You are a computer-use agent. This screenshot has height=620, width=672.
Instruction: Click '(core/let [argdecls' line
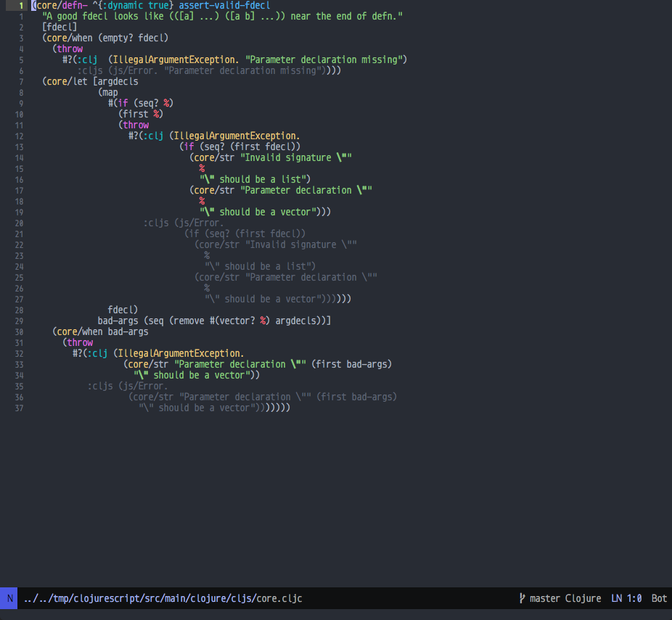click(90, 81)
